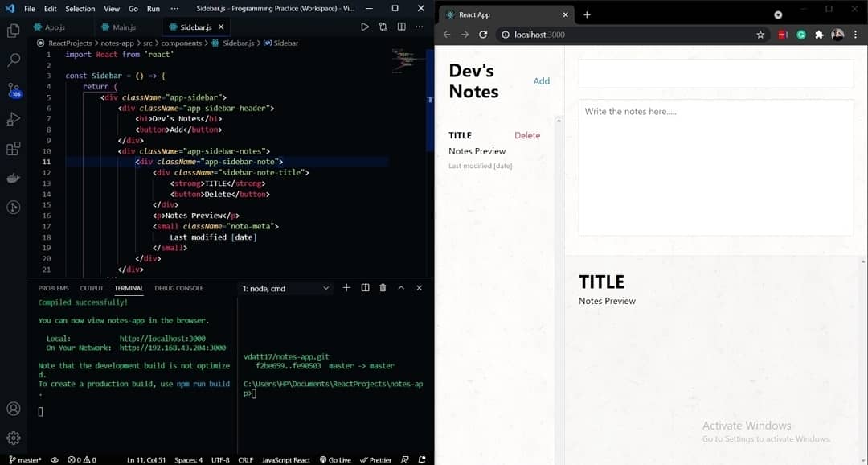This screenshot has height=465, width=868.
Task: Open the Docker view in activity bar
Action: pyautogui.click(x=14, y=178)
